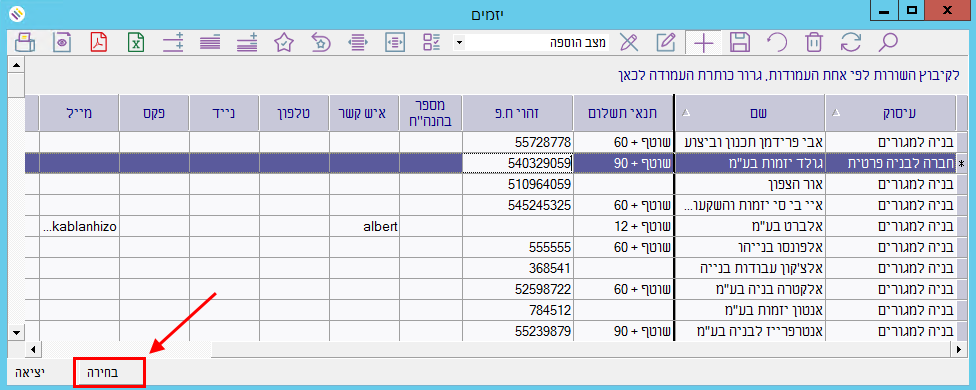The height and width of the screenshot is (390, 976).
Task: Open search with the magnifying glass icon
Action: pos(888,43)
